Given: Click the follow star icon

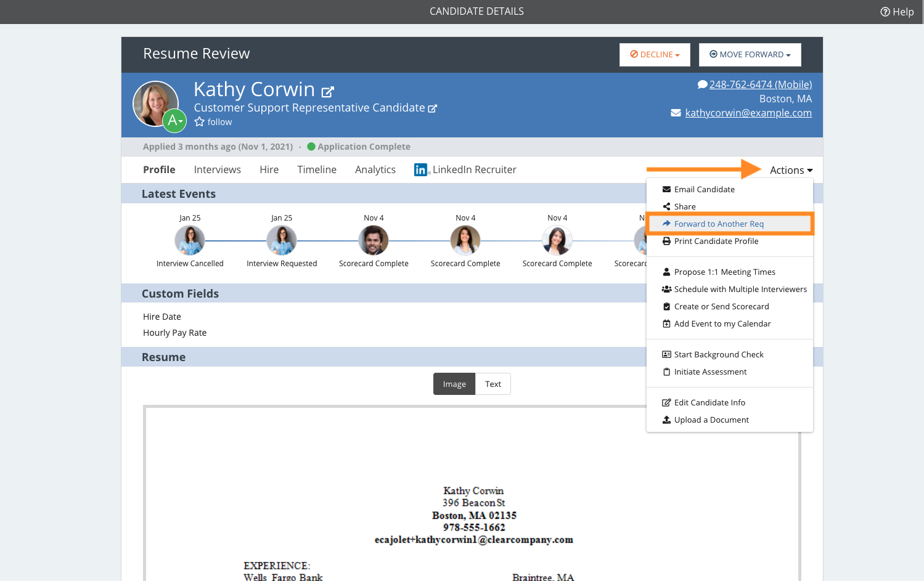Looking at the screenshot, I should pyautogui.click(x=199, y=122).
